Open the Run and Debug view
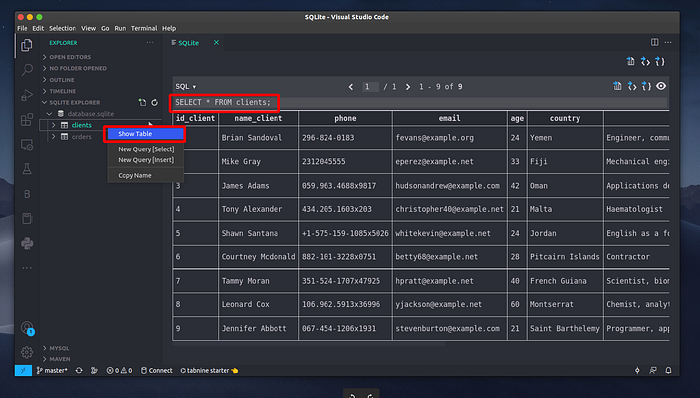The width and height of the screenshot is (700, 398). click(27, 95)
